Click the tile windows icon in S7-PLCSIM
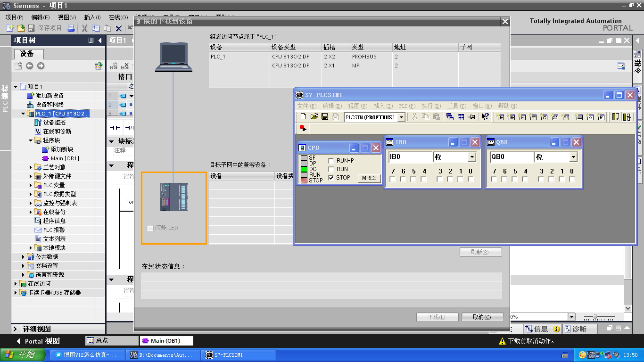Image resolution: width=644 pixels, height=362 pixels. [461, 117]
